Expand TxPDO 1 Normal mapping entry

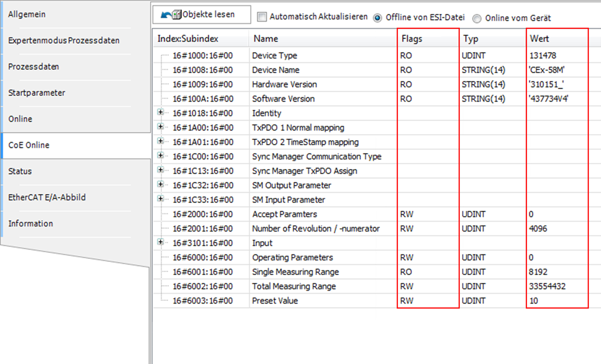161,127
